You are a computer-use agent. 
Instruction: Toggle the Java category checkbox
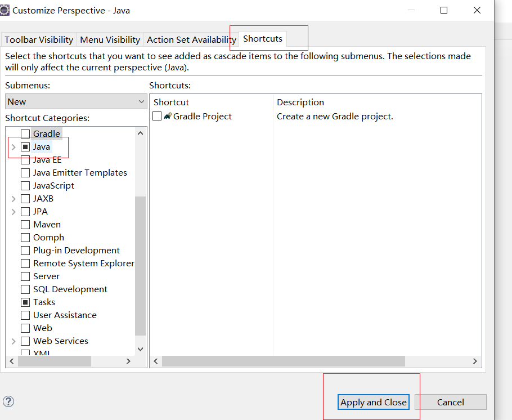click(x=25, y=147)
